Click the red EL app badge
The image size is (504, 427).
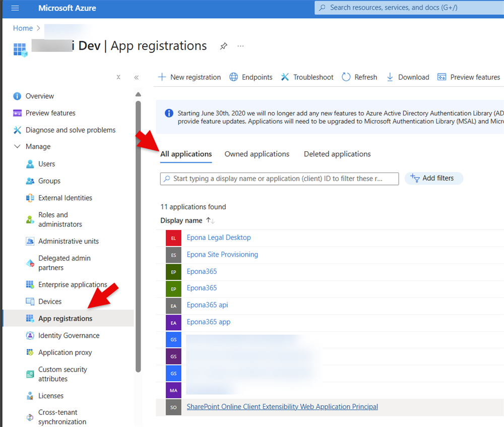coord(173,238)
